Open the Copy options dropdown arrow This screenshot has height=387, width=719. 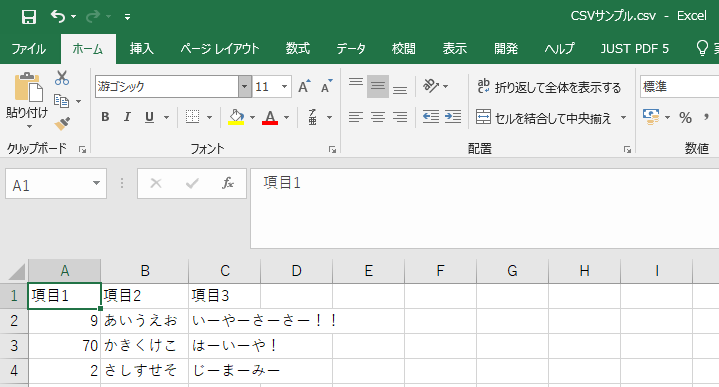point(78,101)
